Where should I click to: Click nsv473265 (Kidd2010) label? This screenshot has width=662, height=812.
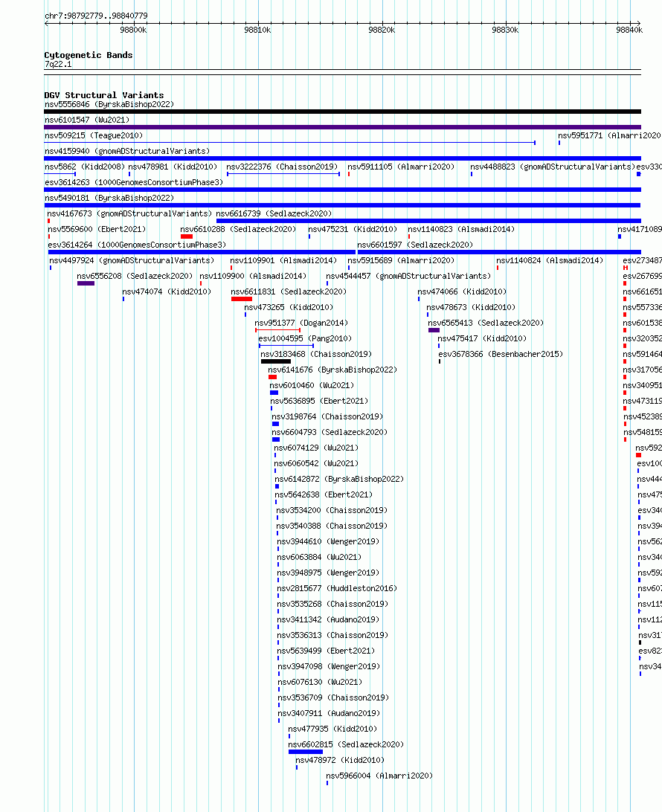(x=289, y=307)
